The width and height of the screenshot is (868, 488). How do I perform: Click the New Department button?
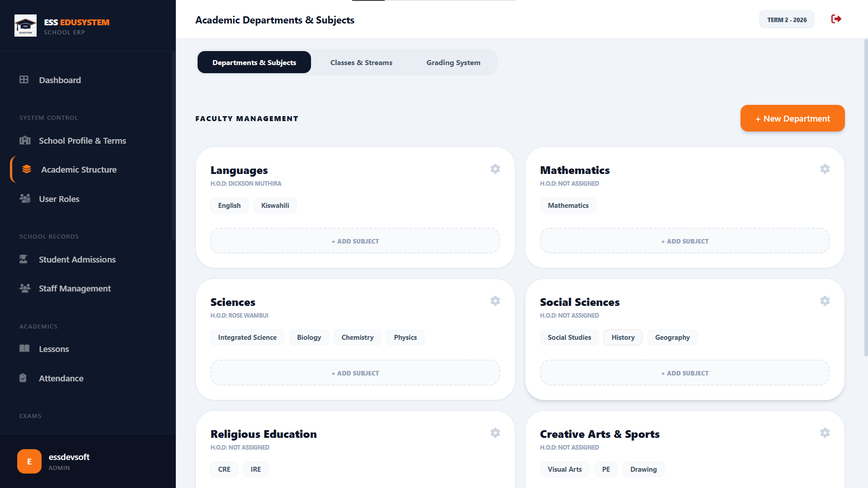793,118
